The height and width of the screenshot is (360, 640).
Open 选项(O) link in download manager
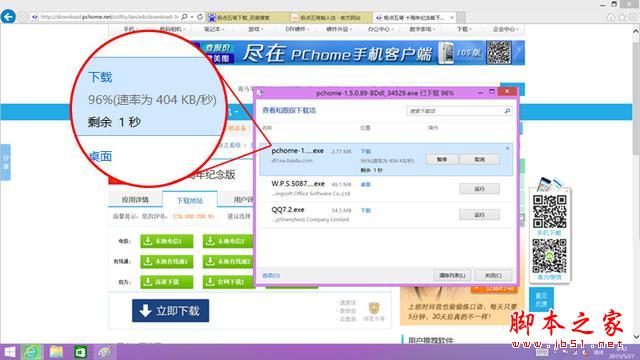pos(271,276)
